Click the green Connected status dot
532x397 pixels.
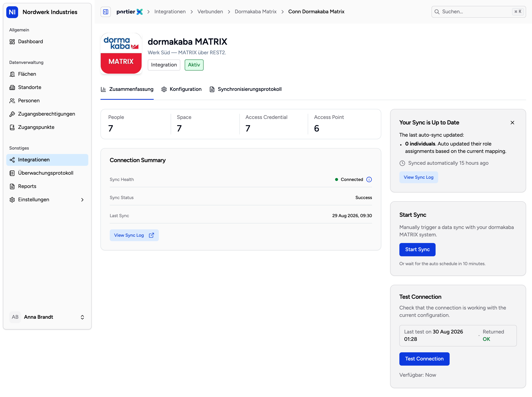(x=336, y=179)
